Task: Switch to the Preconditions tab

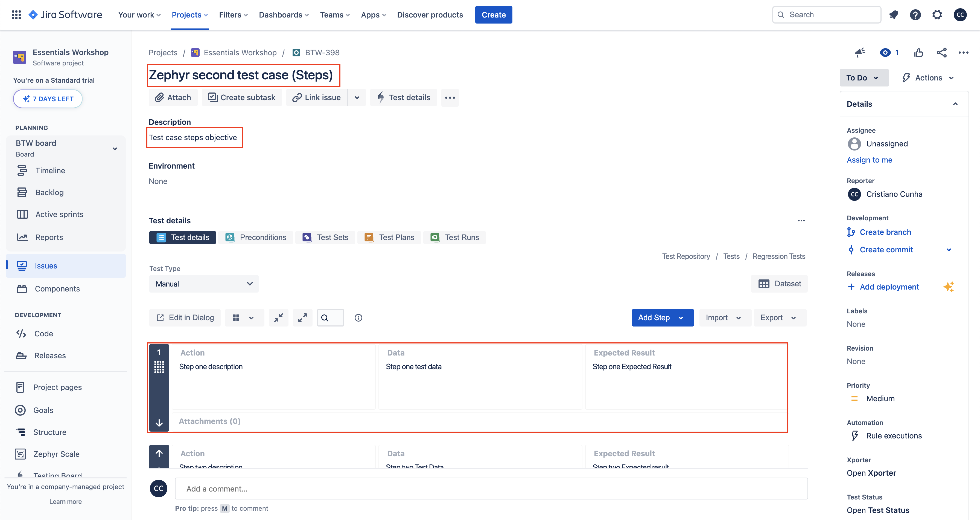Action: (x=256, y=238)
